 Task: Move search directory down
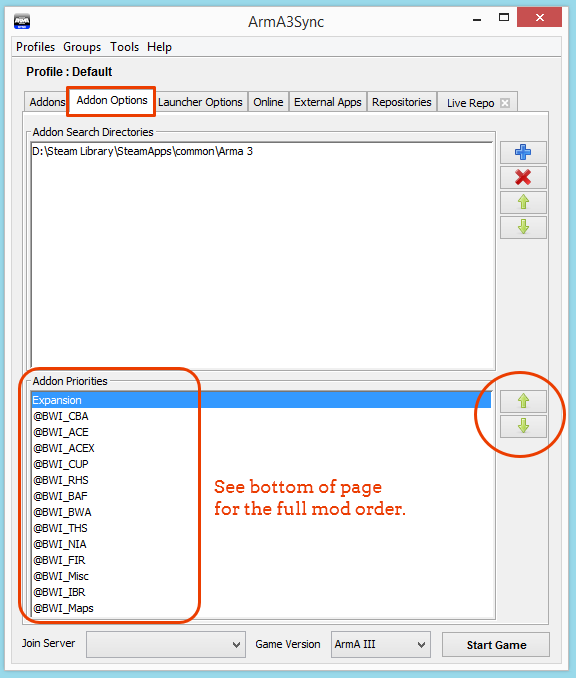(x=523, y=227)
